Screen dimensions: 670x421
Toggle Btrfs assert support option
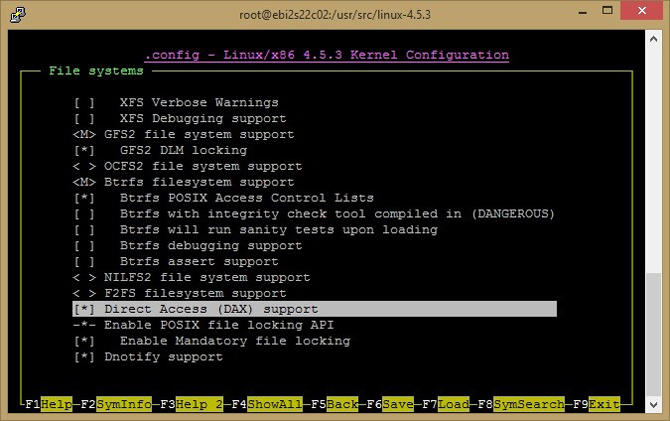click(176, 262)
